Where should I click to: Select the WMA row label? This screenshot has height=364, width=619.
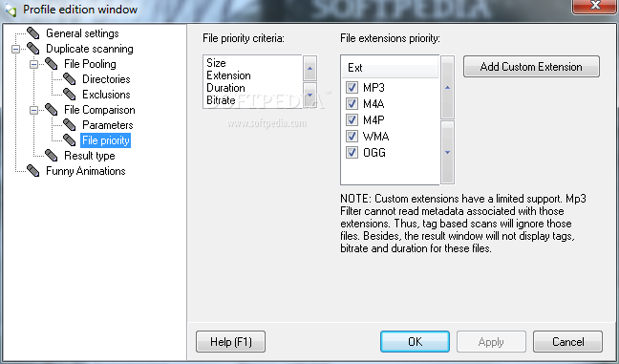(375, 137)
